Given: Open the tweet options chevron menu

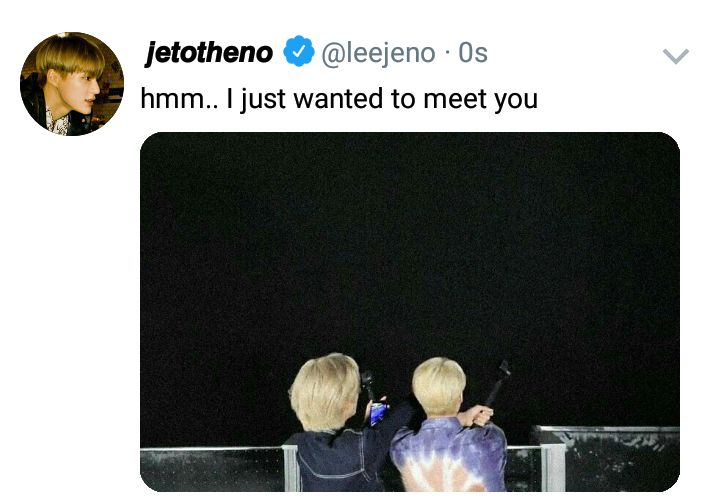Looking at the screenshot, I should (x=675, y=56).
